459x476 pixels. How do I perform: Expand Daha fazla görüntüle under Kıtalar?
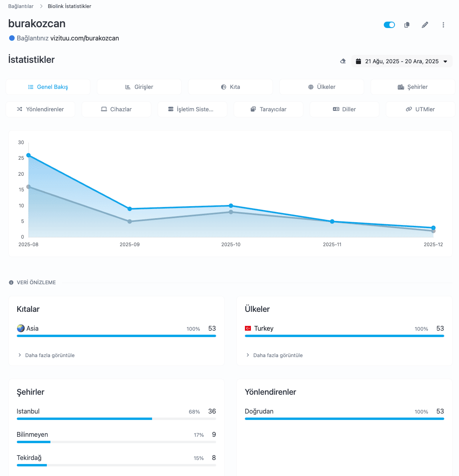point(46,355)
